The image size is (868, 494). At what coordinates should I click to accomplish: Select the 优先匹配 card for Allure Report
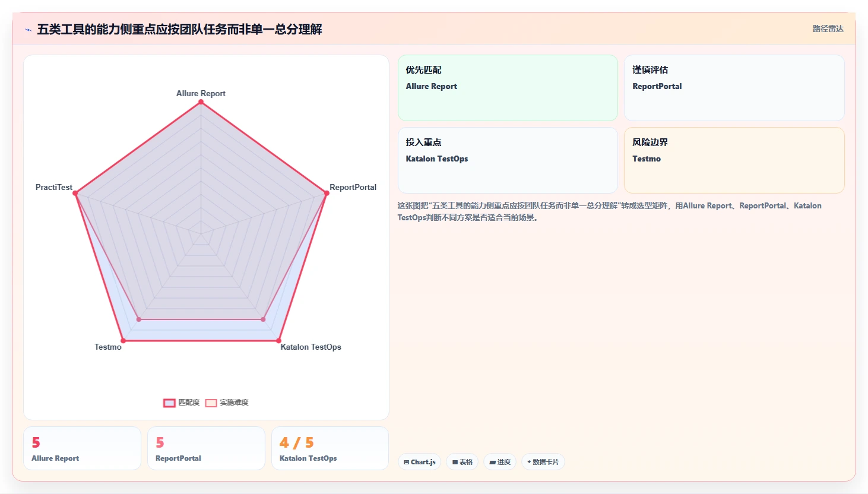508,88
